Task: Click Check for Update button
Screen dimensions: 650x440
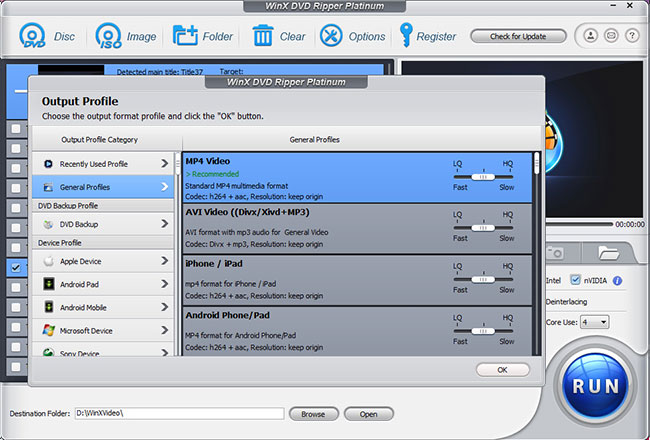Action: (518, 36)
